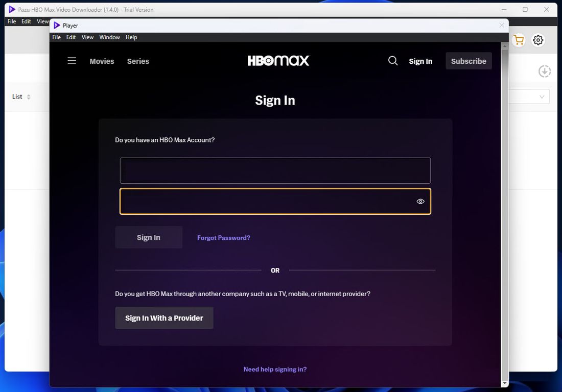Image resolution: width=562 pixels, height=392 pixels.
Task: Open the settings gear icon
Action: [538, 40]
